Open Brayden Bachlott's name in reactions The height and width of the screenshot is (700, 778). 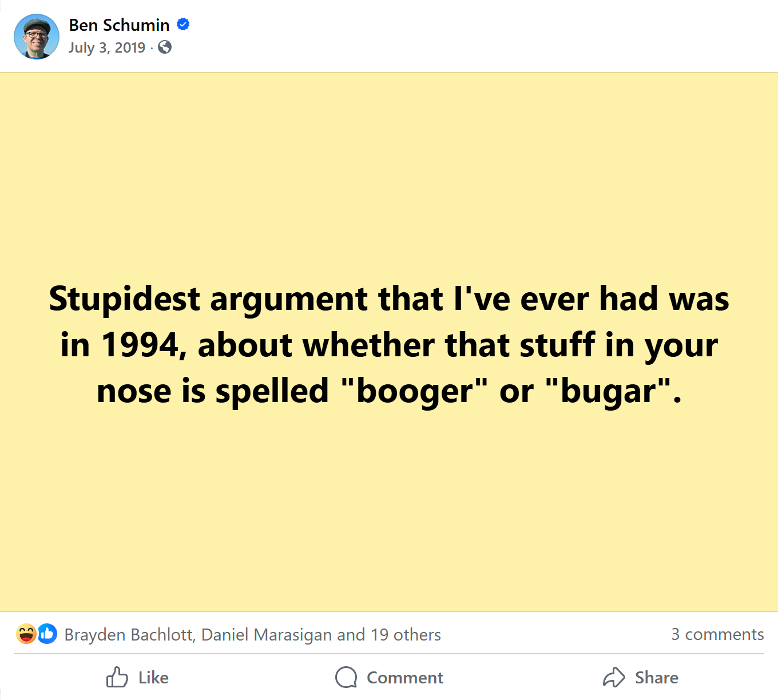[x=129, y=635]
